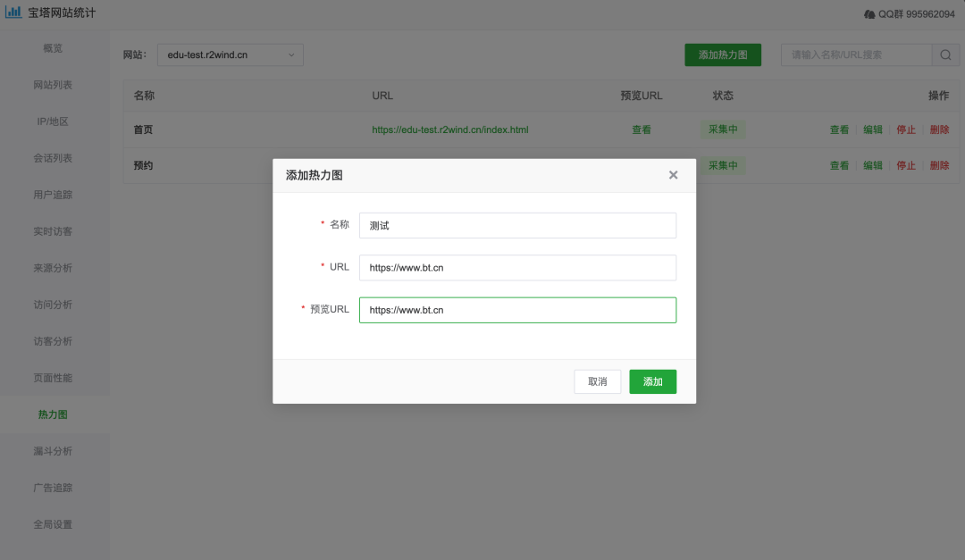965x560 pixels.
Task: Click the 操作 column header
Action: tap(938, 96)
